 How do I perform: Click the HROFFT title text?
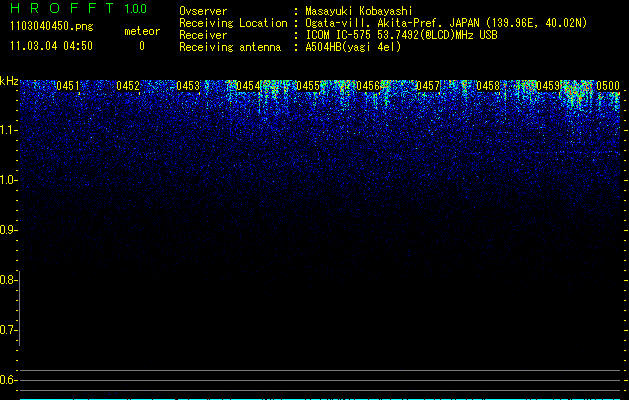62,8
